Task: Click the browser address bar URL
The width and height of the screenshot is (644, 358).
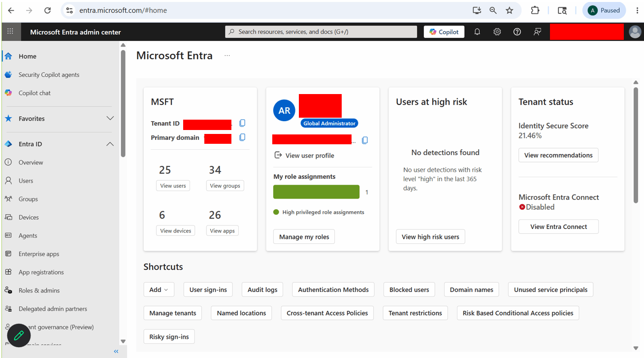Action: [123, 10]
